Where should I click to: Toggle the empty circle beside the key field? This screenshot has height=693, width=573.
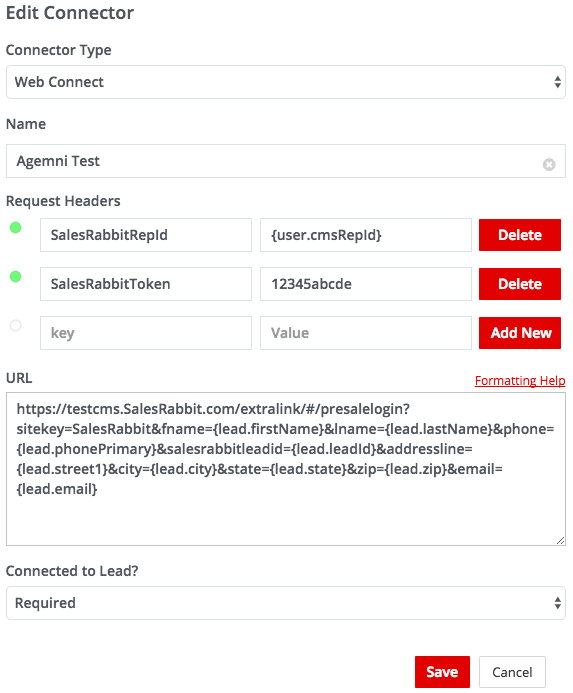[15, 326]
